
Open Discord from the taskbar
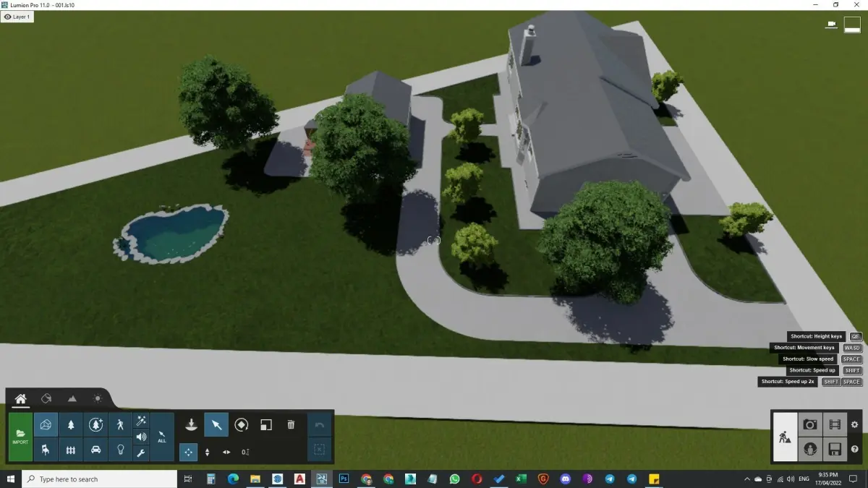click(x=566, y=479)
